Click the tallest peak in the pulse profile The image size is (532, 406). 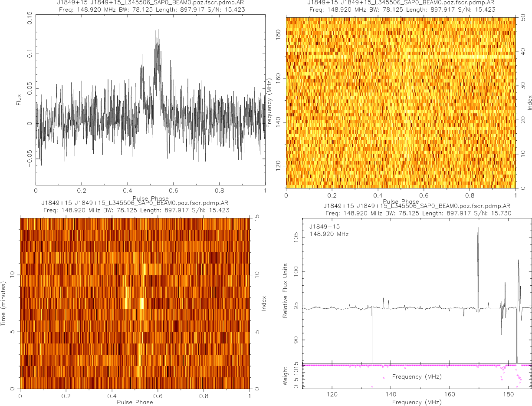pos(156,24)
